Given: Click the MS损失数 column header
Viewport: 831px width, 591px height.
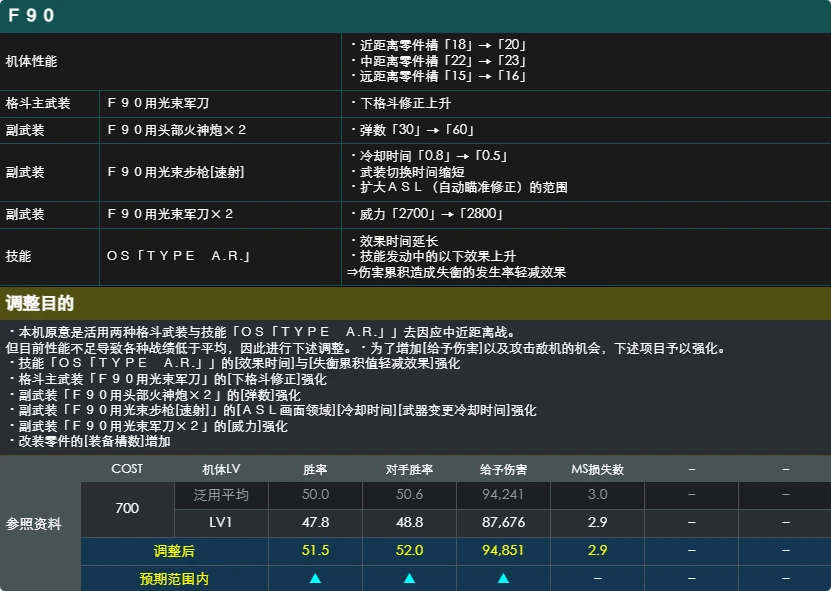Looking at the screenshot, I should tap(597, 470).
